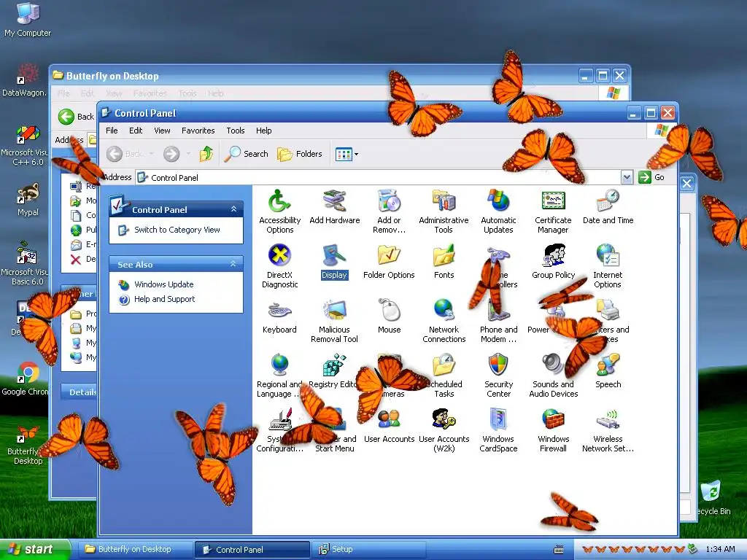This screenshot has height=560, width=747.
Task: Open the Help menu in Control Panel
Action: click(x=263, y=131)
